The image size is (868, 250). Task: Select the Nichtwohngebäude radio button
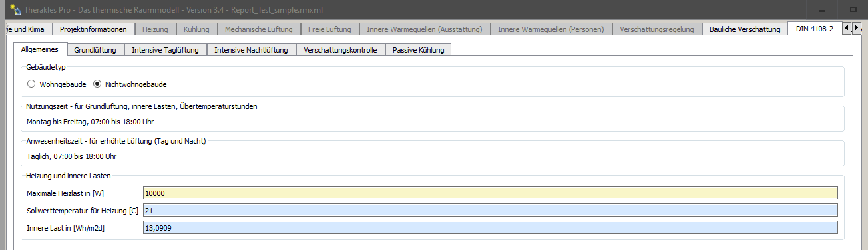coord(97,84)
